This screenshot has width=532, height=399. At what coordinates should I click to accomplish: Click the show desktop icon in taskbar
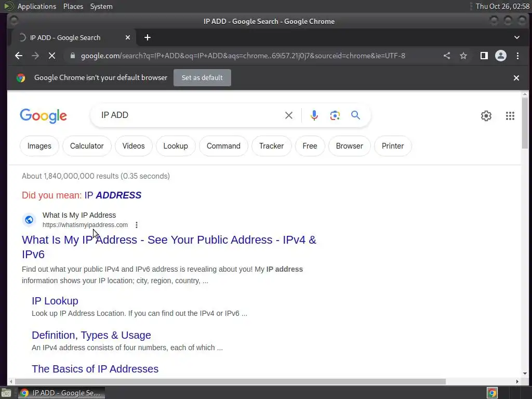(6, 393)
